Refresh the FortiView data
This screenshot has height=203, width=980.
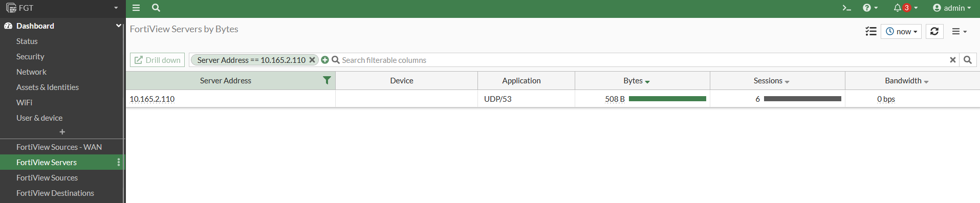[934, 31]
